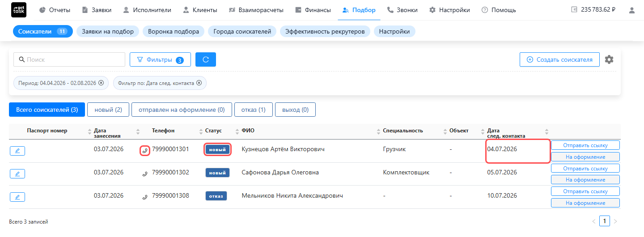Filter by status выход (0)
This screenshot has height=237, width=644.
296,110
